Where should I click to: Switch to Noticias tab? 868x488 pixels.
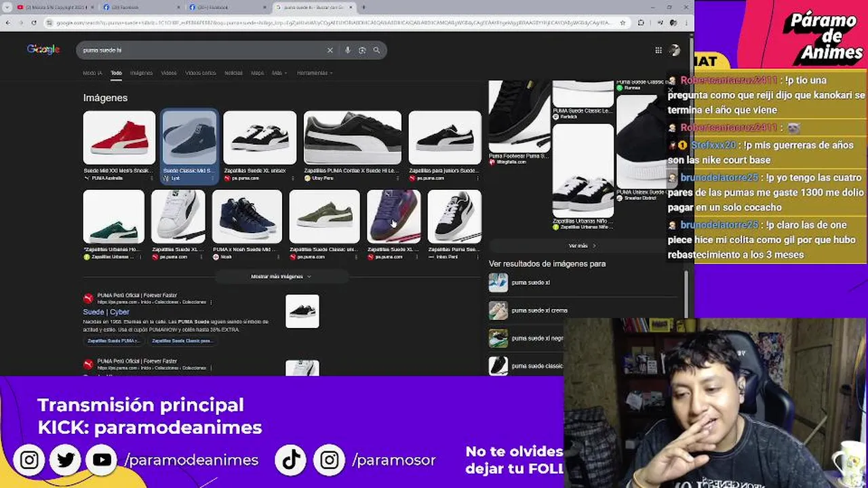click(233, 73)
